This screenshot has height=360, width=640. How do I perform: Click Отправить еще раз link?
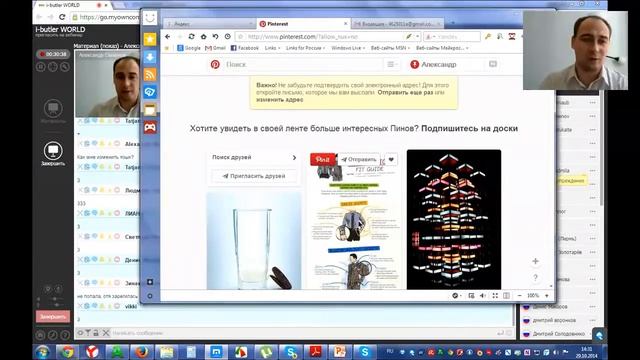pyautogui.click(x=405, y=93)
